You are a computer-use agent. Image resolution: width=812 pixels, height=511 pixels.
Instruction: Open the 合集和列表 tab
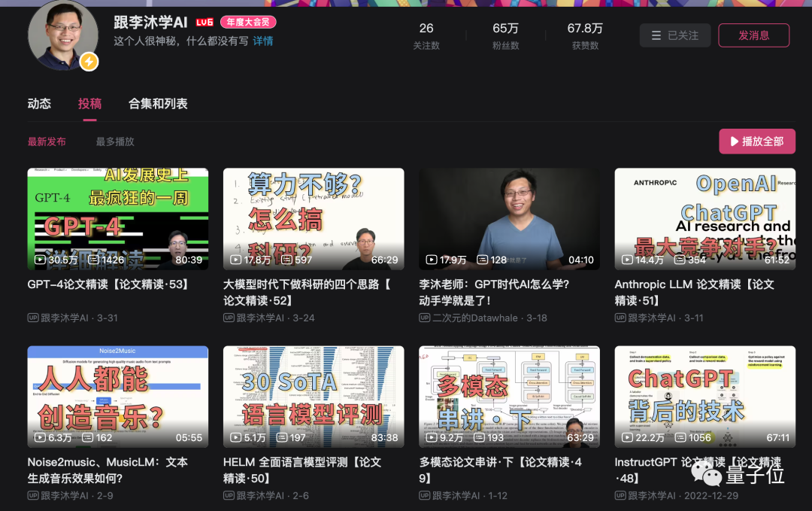(158, 104)
